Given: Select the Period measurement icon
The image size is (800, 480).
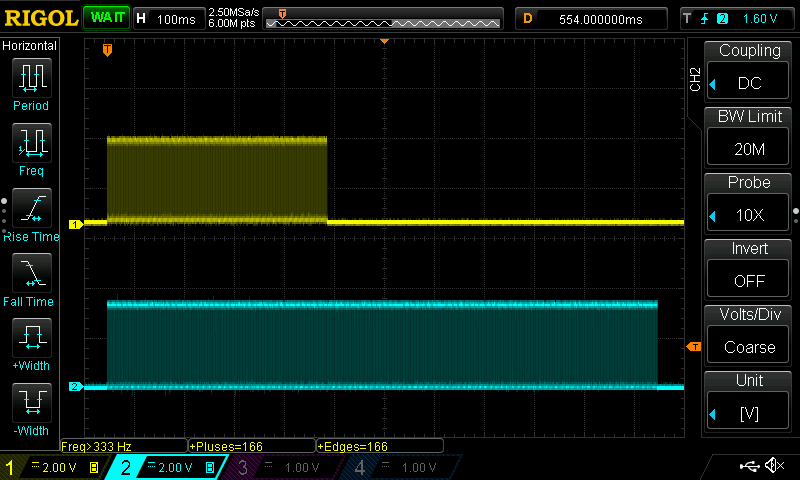Looking at the screenshot, I should [x=31, y=78].
